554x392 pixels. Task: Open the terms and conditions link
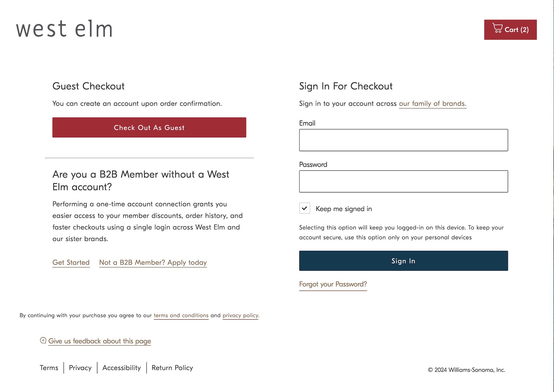181,315
